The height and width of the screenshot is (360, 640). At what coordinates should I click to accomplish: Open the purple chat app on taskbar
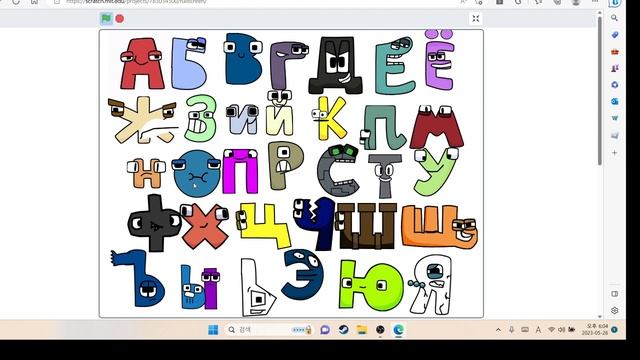(325, 329)
